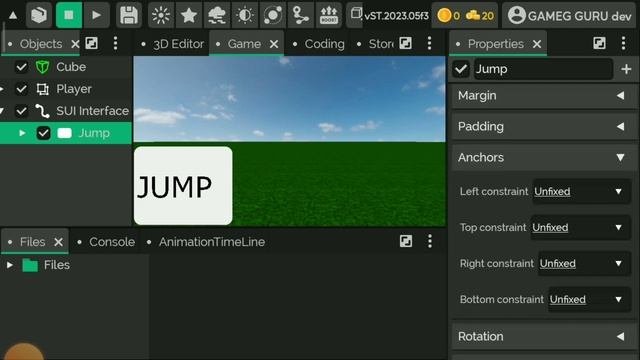The height and width of the screenshot is (360, 640).
Task: Expand the Jump object tree arrow
Action: tap(22, 133)
